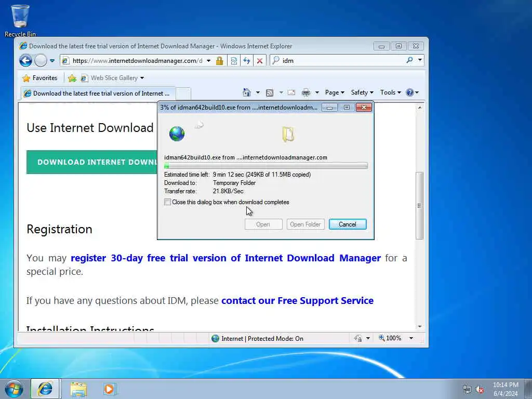Image resolution: width=532 pixels, height=399 pixels.
Task: Expand the zoom level dropdown arrow
Action: tap(411, 338)
